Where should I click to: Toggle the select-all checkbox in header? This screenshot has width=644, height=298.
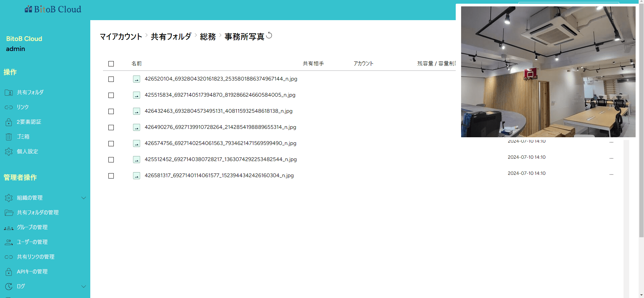point(111,64)
